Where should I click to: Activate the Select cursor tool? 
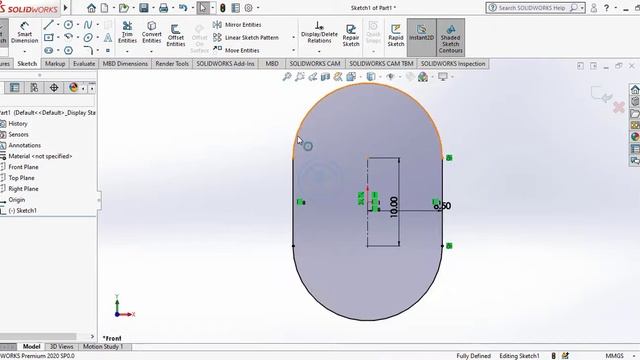click(203, 8)
